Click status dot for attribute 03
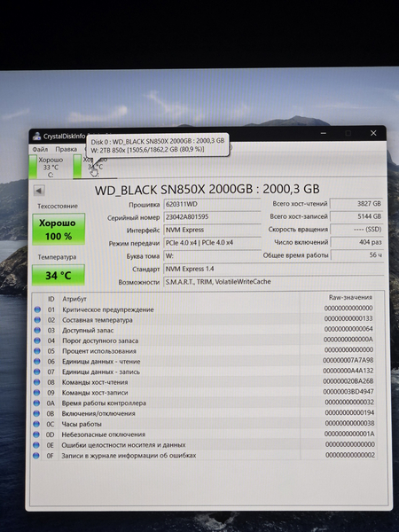 click(x=37, y=330)
